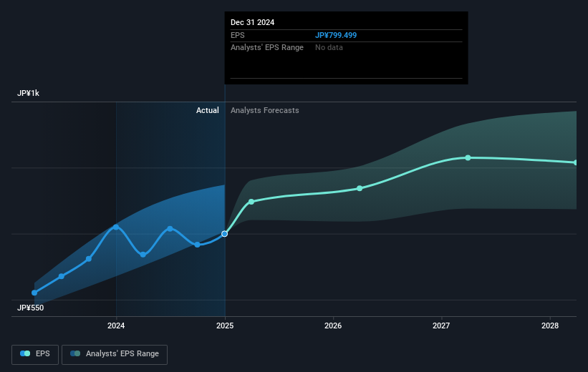Select the mid-2024 EPS peak point
This screenshot has width=588, height=372.
170,228
